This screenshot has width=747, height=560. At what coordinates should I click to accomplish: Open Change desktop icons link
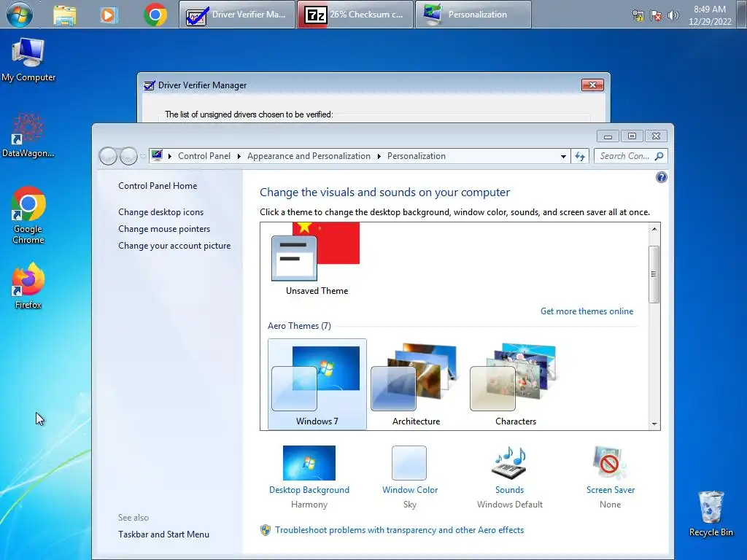click(x=161, y=212)
